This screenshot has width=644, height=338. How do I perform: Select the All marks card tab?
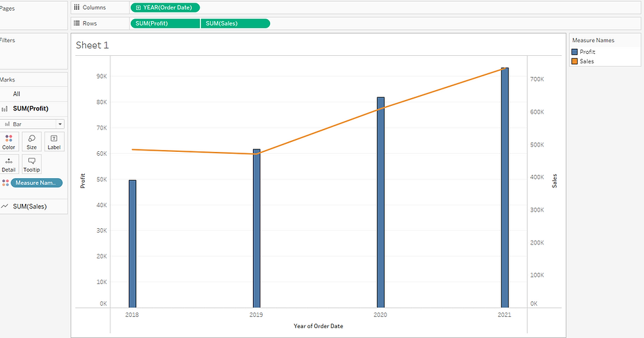click(34, 94)
